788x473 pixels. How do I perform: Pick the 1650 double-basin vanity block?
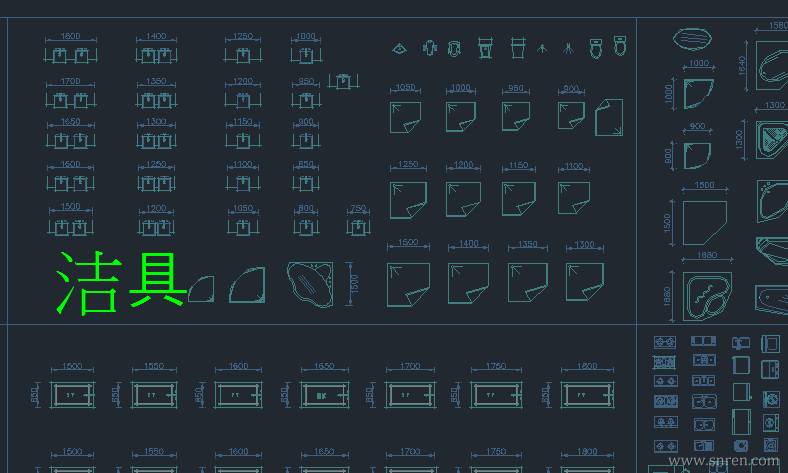click(70, 141)
